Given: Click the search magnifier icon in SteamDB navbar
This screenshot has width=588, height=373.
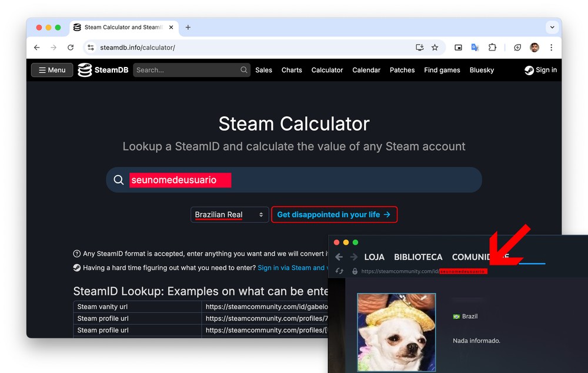Looking at the screenshot, I should (x=244, y=70).
